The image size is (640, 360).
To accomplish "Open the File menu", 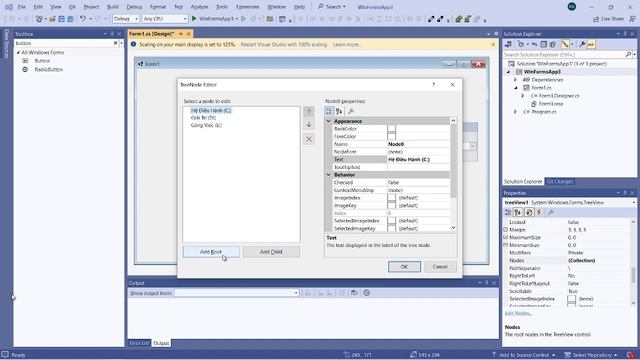I will [21, 7].
